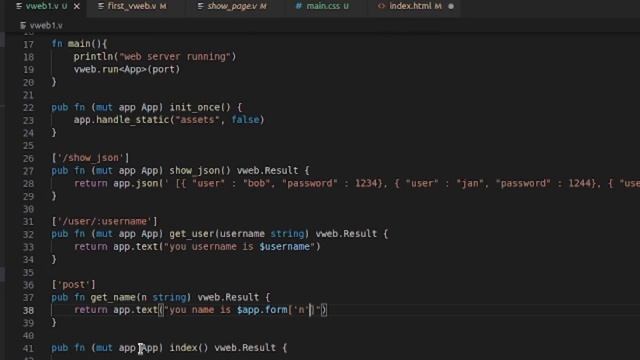Click the println "web server running" line
Image resolution: width=640 pixels, height=360 pixels.
pyautogui.click(x=155, y=56)
